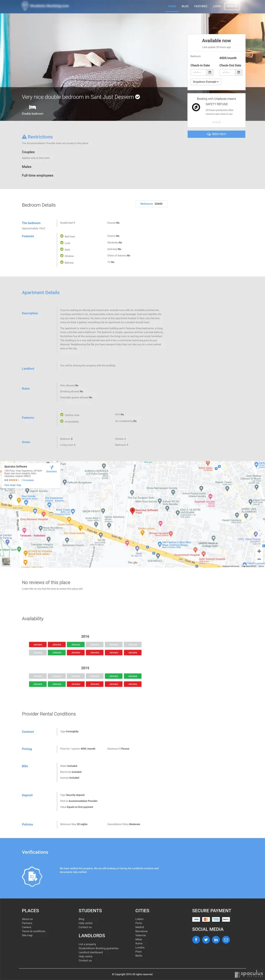The image size is (265, 980).
Task: Click the Visa payment icon
Action: 196,919
